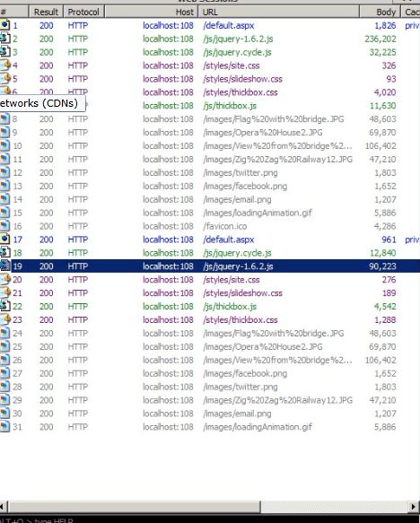
Task: Sort sessions by Result column header
Action: pyautogui.click(x=46, y=12)
